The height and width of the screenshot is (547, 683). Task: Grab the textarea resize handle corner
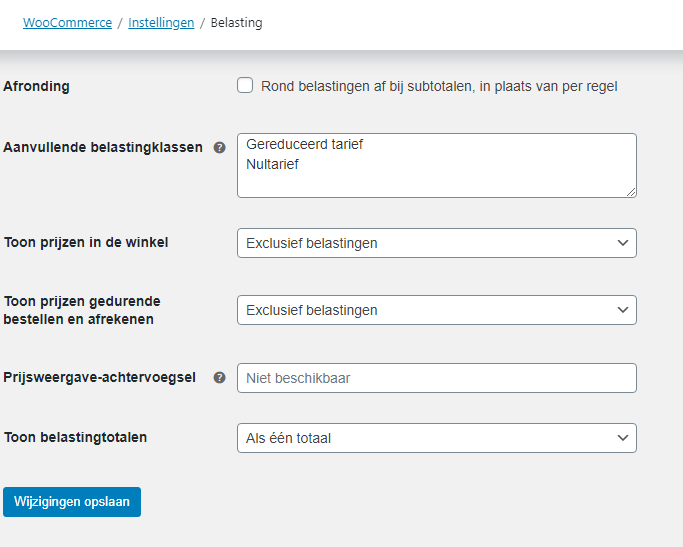pyautogui.click(x=631, y=192)
